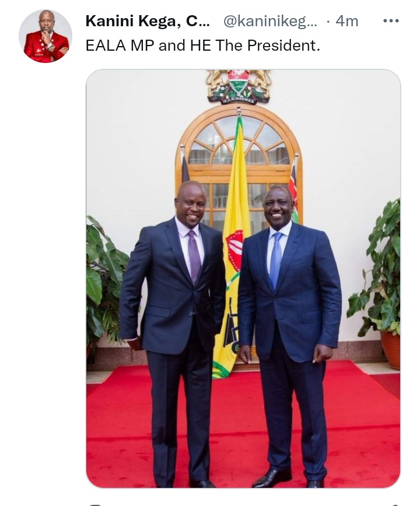Tap 'EALA MP' at the start of the tweet

click(120, 45)
